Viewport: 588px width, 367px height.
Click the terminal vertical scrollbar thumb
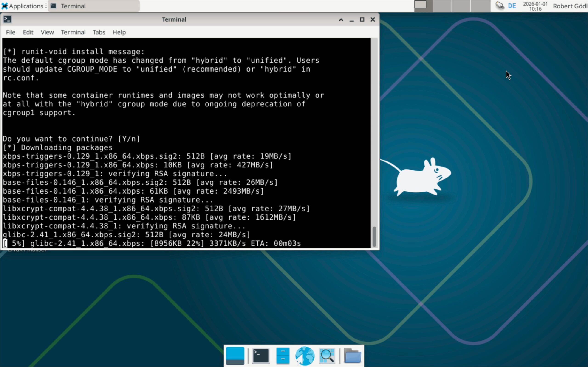374,236
